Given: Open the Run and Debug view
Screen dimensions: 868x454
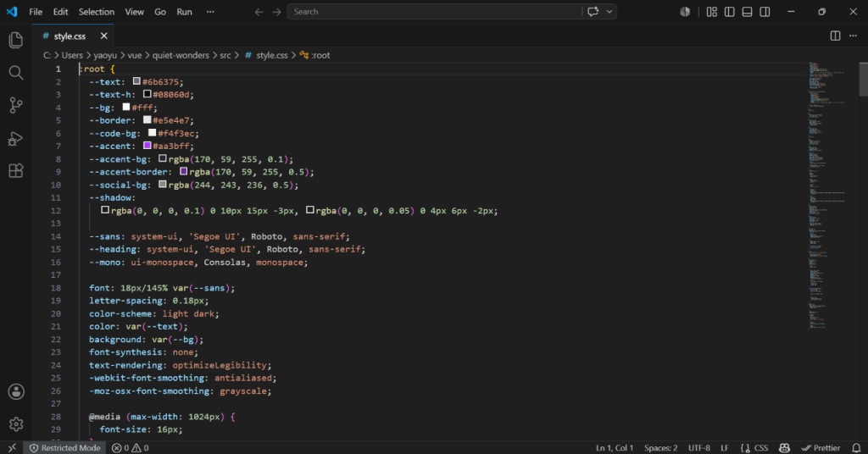Looking at the screenshot, I should (16, 138).
